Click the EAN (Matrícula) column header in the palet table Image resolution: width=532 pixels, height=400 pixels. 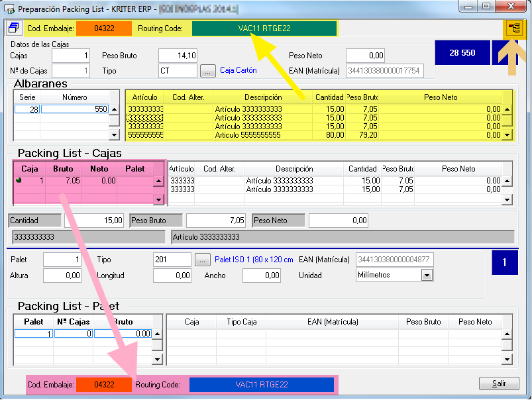pyautogui.click(x=333, y=322)
